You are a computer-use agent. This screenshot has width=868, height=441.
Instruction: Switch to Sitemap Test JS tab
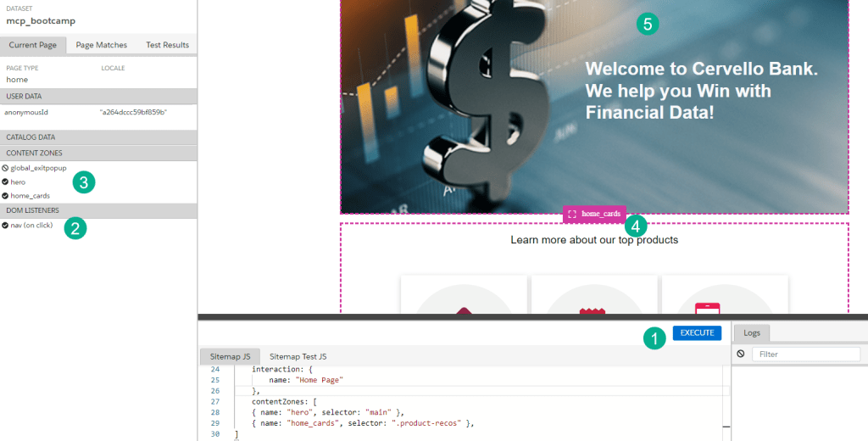(x=298, y=356)
